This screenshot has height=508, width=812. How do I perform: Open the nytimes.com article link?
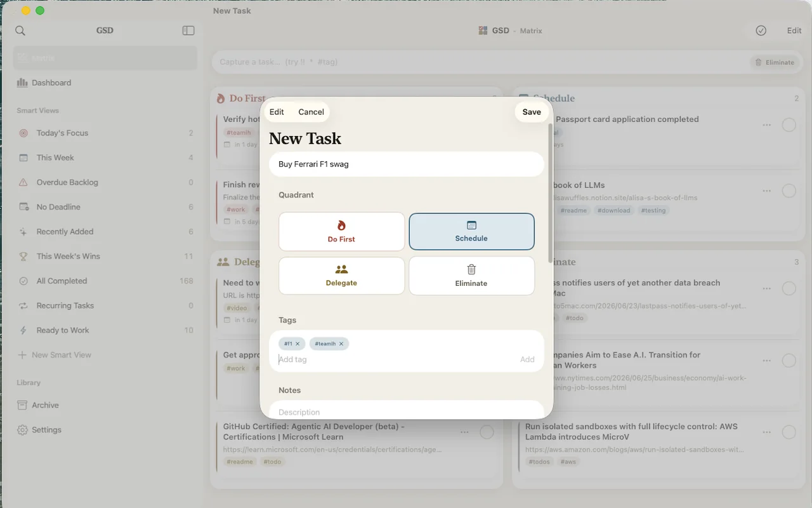(x=647, y=382)
